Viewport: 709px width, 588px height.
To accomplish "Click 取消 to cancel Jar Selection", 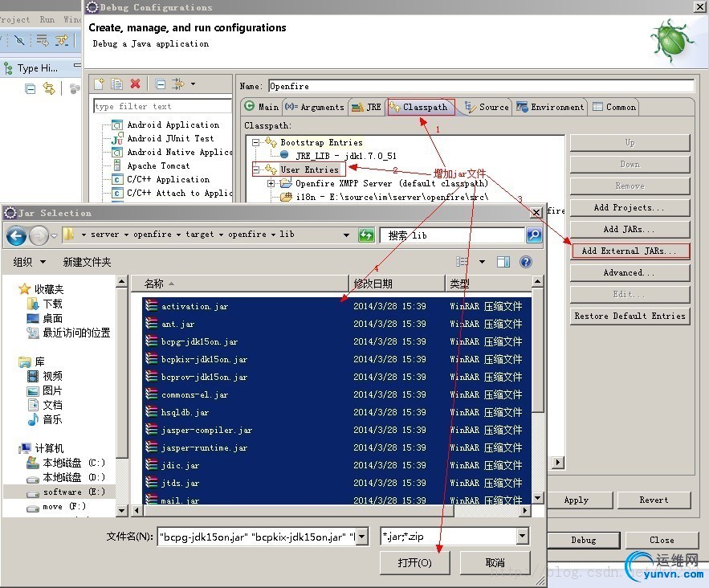I will tap(495, 562).
